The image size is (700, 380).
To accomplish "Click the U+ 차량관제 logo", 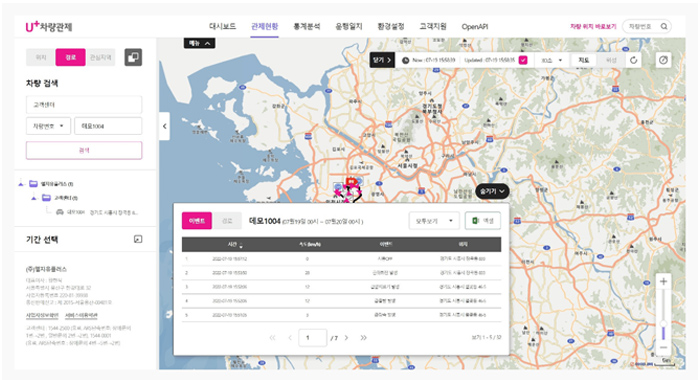I will click(x=49, y=27).
